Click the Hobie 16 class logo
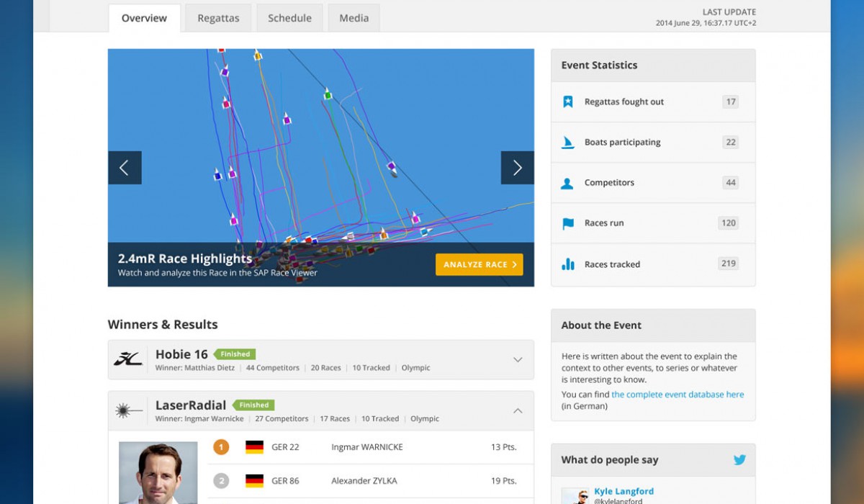Viewport: 864px width, 504px height. click(129, 359)
